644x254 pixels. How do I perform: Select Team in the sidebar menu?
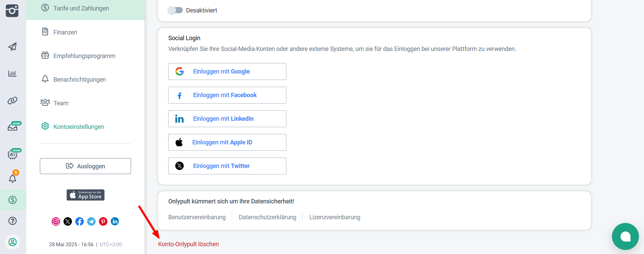(61, 103)
